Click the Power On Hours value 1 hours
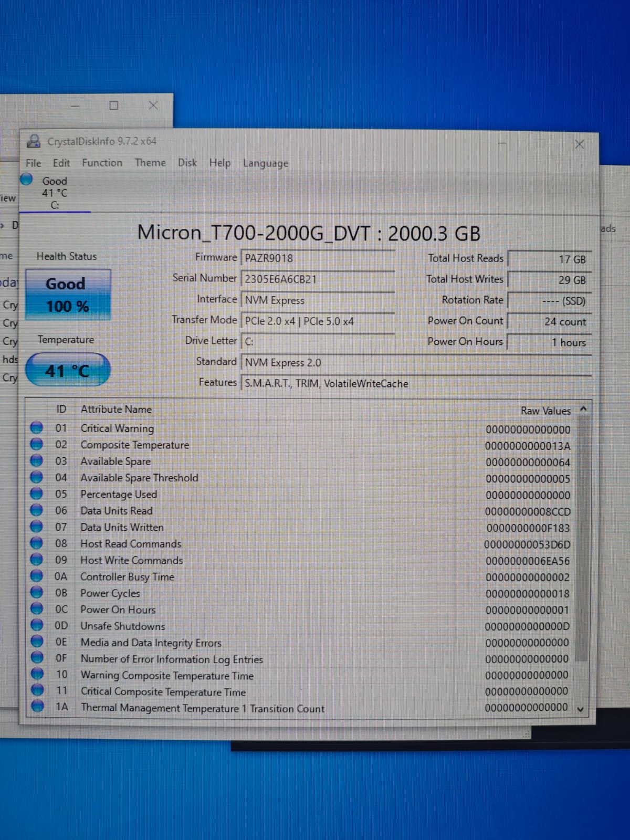The image size is (630, 840). pyautogui.click(x=550, y=342)
